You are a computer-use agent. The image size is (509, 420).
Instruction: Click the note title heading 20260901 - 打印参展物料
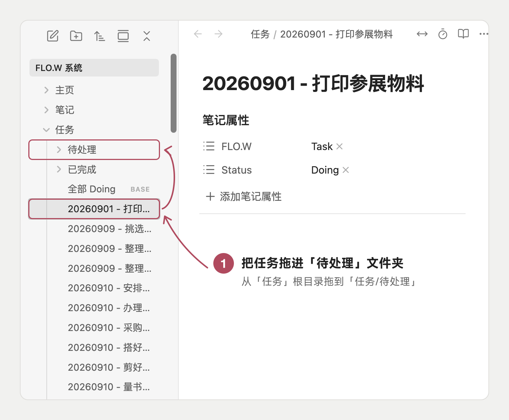(x=313, y=83)
